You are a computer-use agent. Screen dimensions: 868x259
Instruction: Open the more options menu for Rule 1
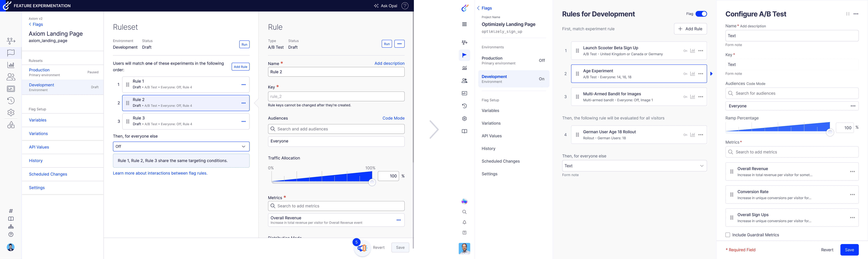pos(244,85)
